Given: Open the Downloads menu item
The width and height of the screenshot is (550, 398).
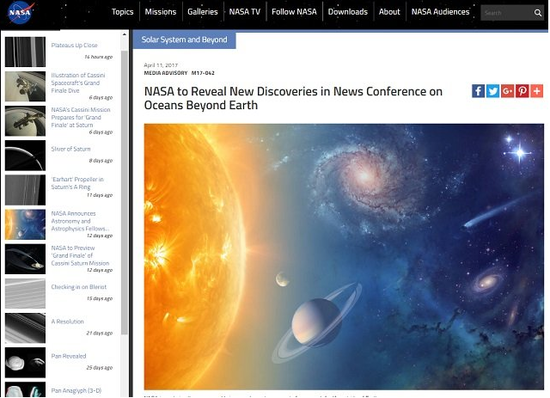Looking at the screenshot, I should click(348, 12).
